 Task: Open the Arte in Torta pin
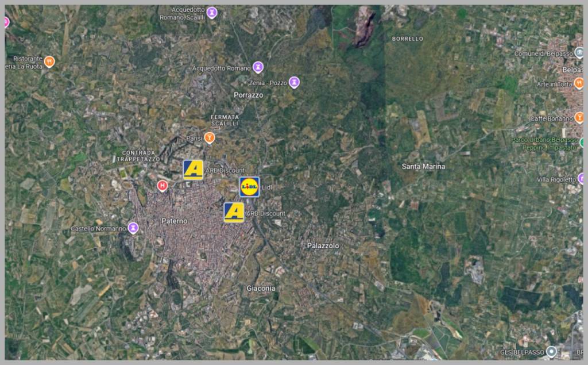point(578,84)
